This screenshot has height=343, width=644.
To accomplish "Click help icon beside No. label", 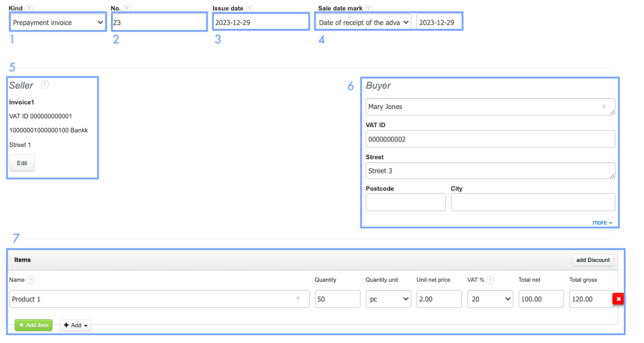I will point(127,9).
